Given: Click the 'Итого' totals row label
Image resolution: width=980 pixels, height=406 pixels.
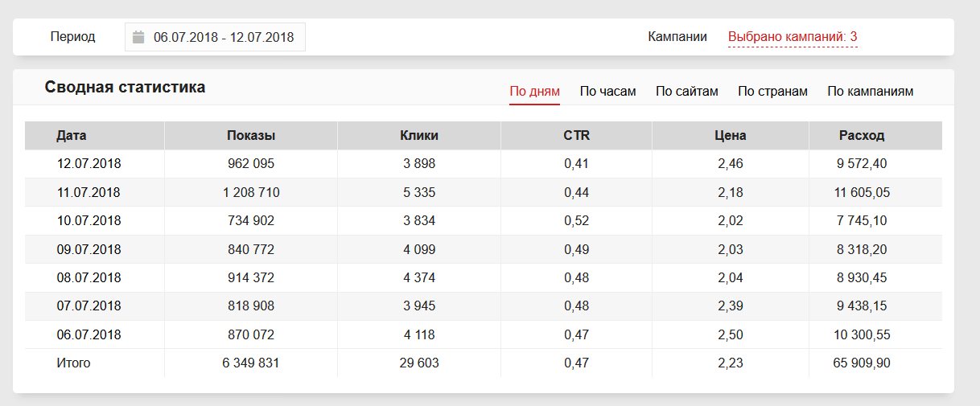Looking at the screenshot, I should point(73,363).
